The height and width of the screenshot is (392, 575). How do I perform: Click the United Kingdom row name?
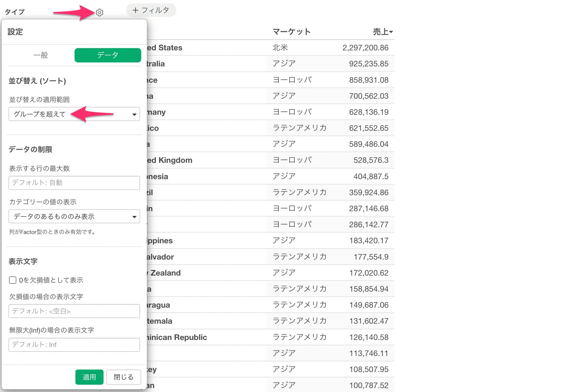point(170,160)
